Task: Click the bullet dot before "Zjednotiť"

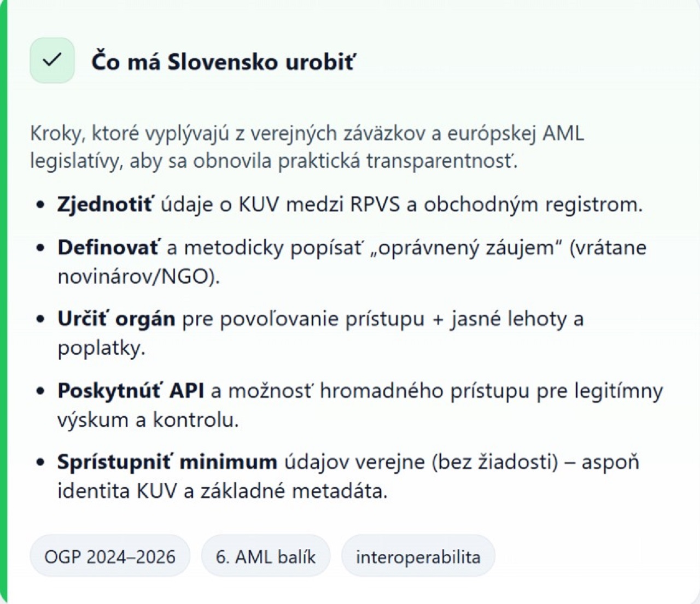Action: (x=40, y=205)
